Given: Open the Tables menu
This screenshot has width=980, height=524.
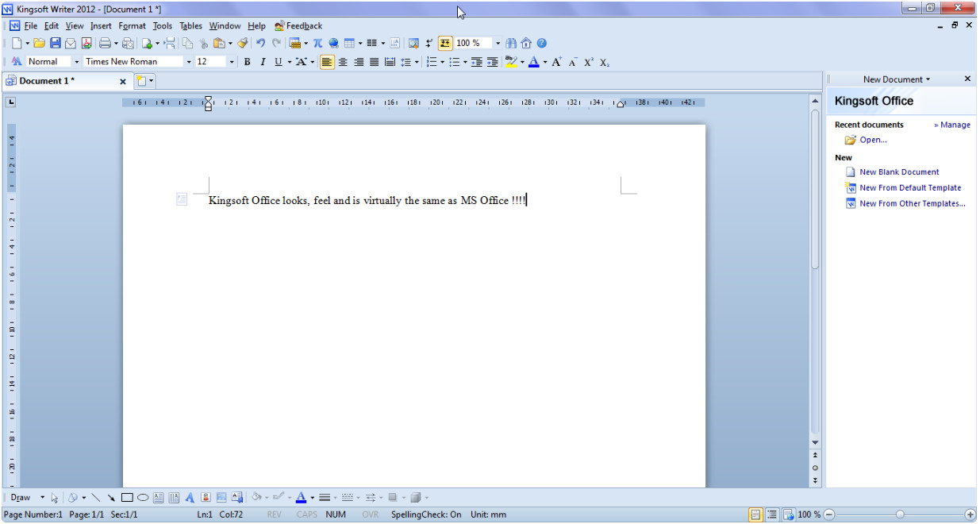Looking at the screenshot, I should point(190,25).
